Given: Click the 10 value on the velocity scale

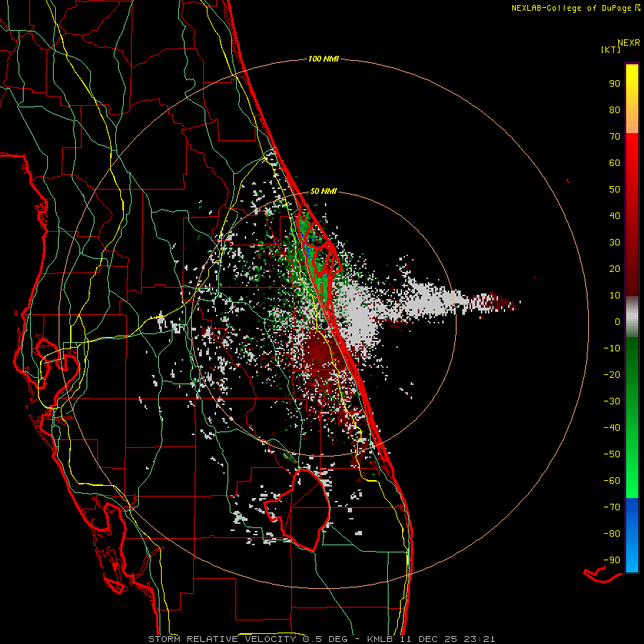Looking at the screenshot, I should [x=615, y=296].
